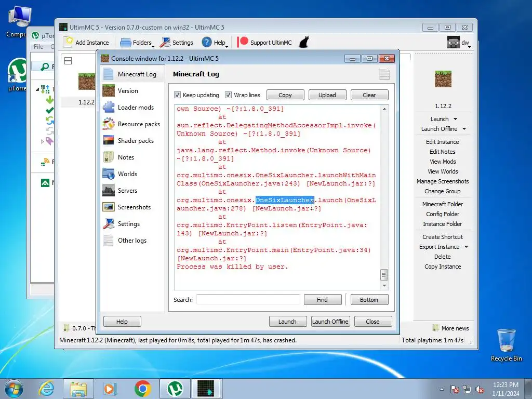Toggle the Keep updating checkbox
Image resolution: width=532 pixels, height=399 pixels.
[177, 95]
